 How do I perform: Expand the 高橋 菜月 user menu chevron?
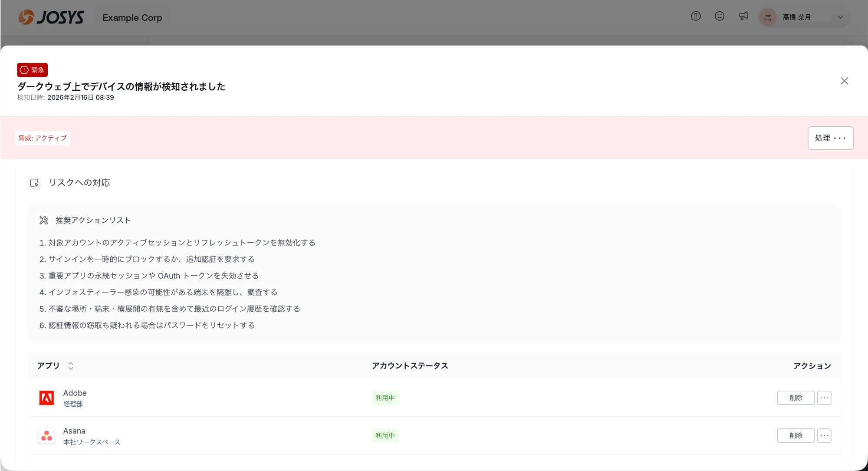pos(840,17)
